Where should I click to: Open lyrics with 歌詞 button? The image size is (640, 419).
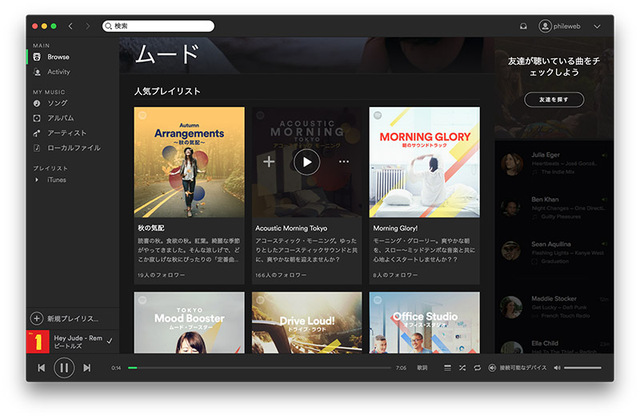[x=422, y=368]
